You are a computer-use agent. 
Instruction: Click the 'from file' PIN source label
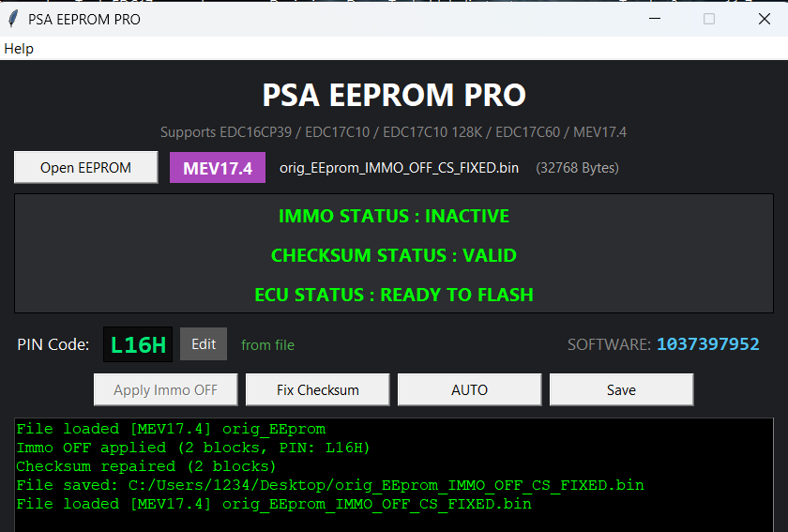point(268,345)
